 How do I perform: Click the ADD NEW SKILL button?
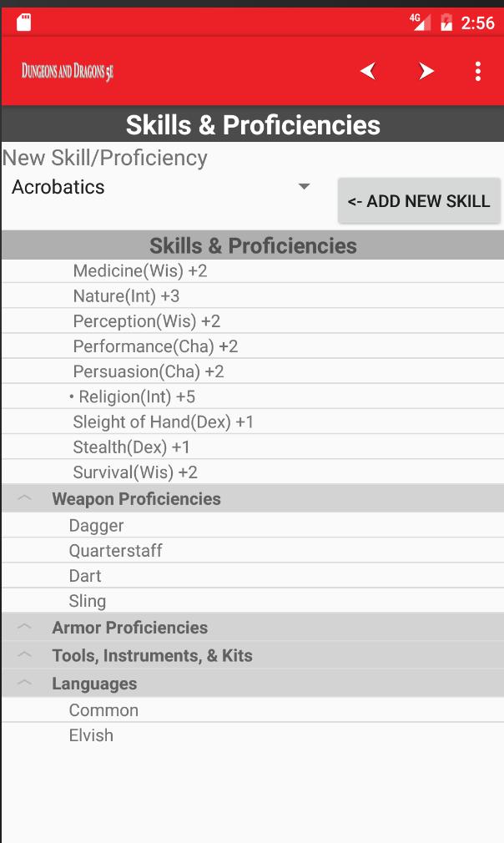pos(419,201)
